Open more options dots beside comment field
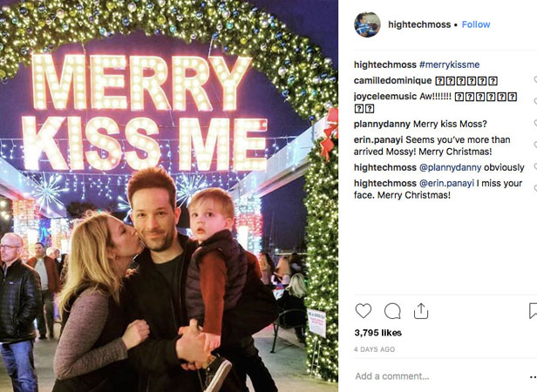 click(533, 377)
